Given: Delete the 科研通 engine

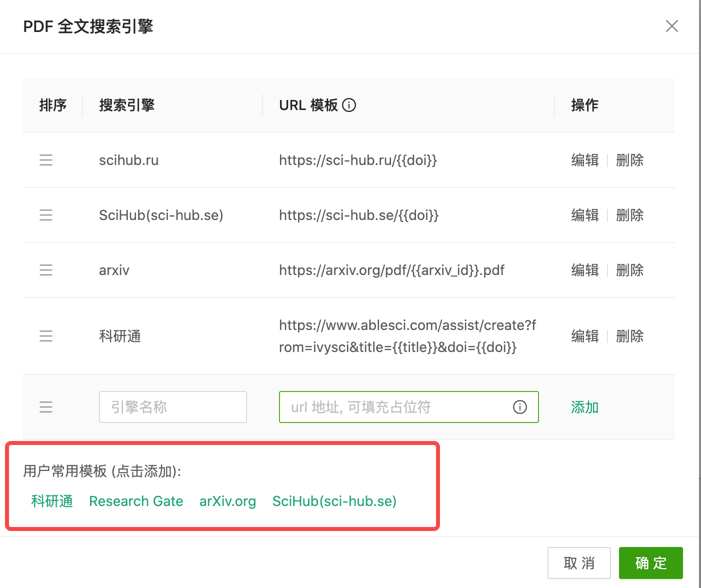Looking at the screenshot, I should (x=630, y=336).
